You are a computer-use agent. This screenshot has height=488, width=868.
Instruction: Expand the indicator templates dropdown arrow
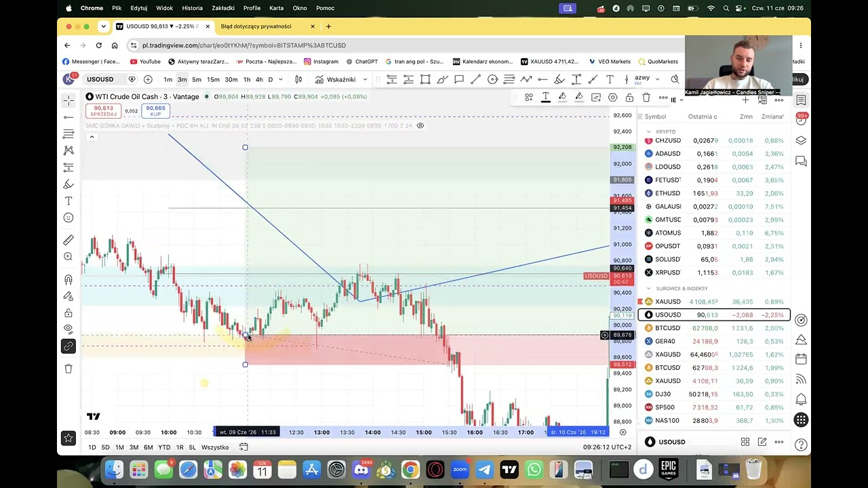click(x=365, y=79)
